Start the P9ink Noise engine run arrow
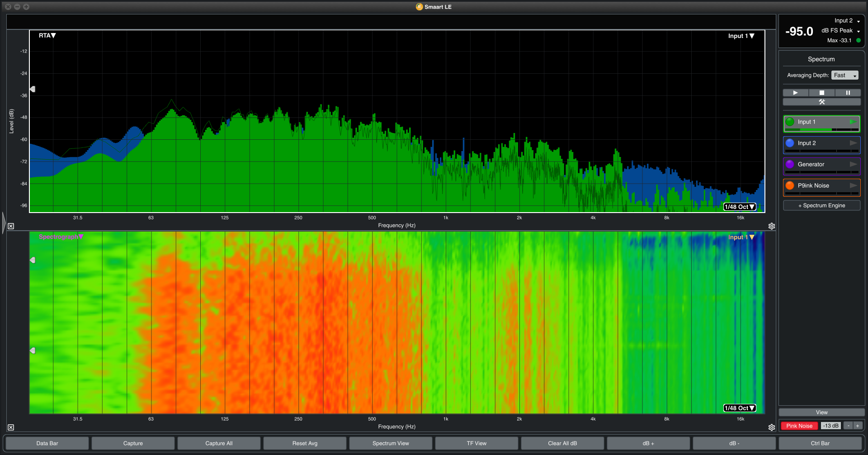868x455 pixels. click(853, 185)
